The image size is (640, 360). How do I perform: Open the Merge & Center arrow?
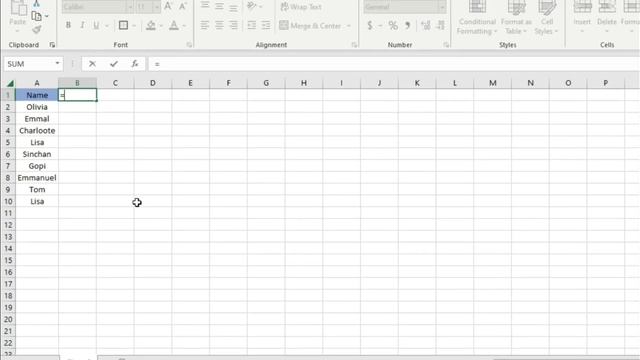(349, 26)
